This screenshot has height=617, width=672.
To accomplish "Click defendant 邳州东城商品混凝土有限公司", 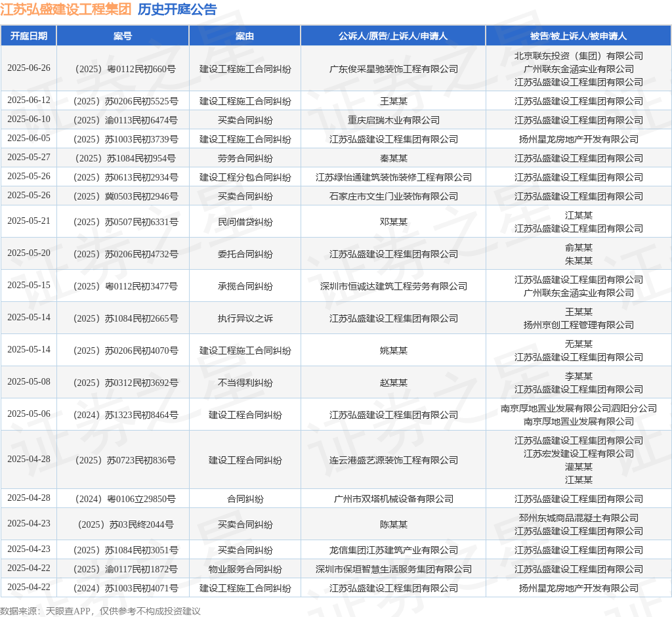I will tap(579, 518).
